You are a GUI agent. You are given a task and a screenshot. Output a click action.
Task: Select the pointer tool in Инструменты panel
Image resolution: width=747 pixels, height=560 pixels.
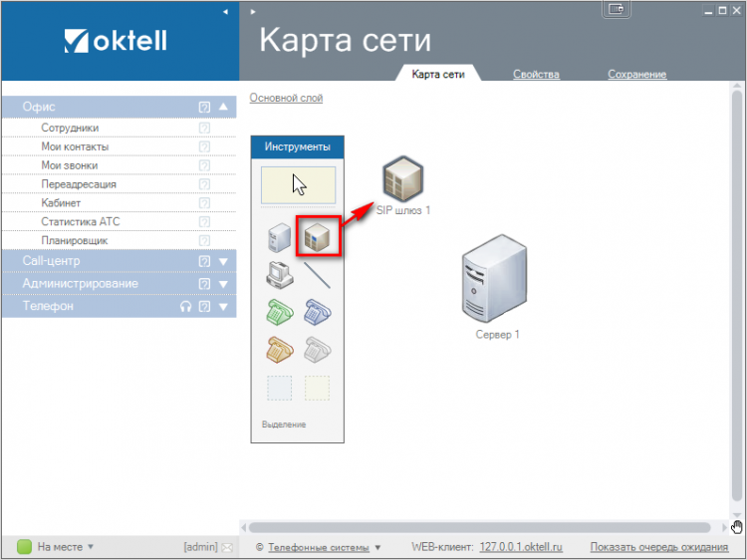[x=298, y=185]
